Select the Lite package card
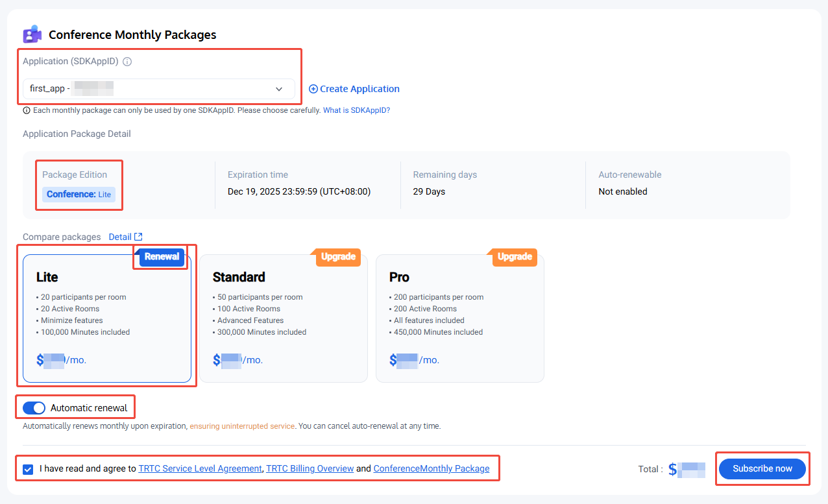This screenshot has height=504, width=828. [107, 318]
